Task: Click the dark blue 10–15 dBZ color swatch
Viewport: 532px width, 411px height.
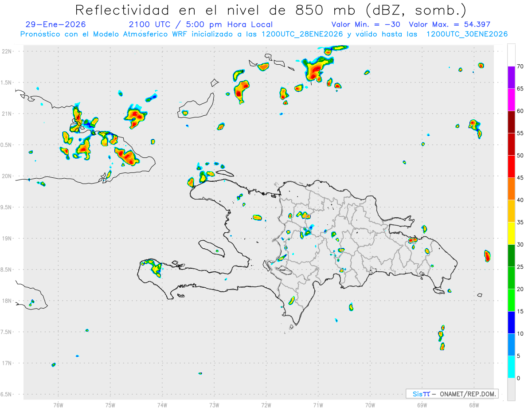Action: coord(511,322)
